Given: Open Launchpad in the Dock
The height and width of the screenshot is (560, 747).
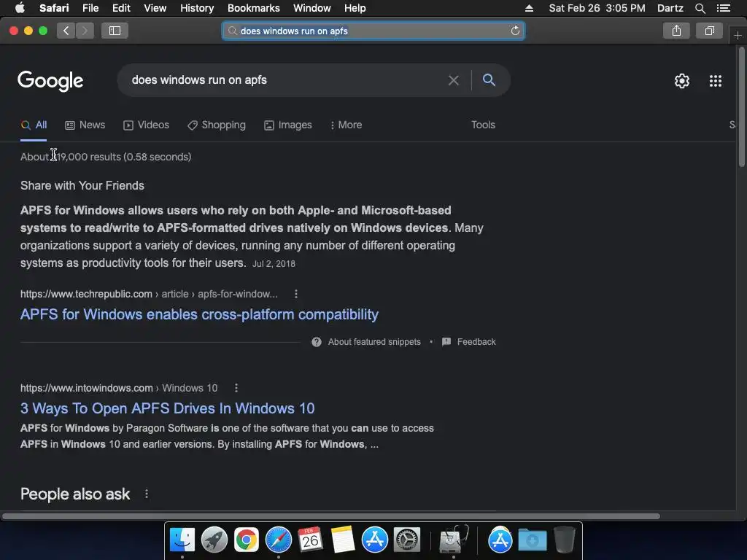Looking at the screenshot, I should click(214, 540).
